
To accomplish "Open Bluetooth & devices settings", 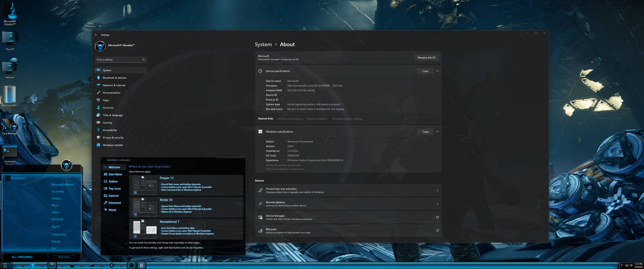I will [x=121, y=78].
